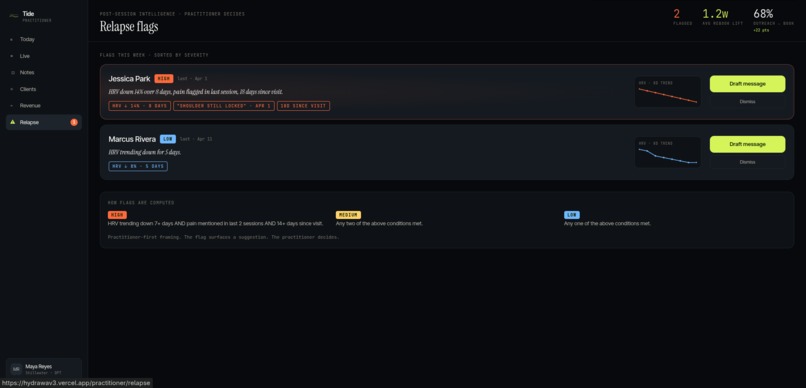Draft message for Jessica Park
The width and height of the screenshot is (806, 388).
(747, 84)
